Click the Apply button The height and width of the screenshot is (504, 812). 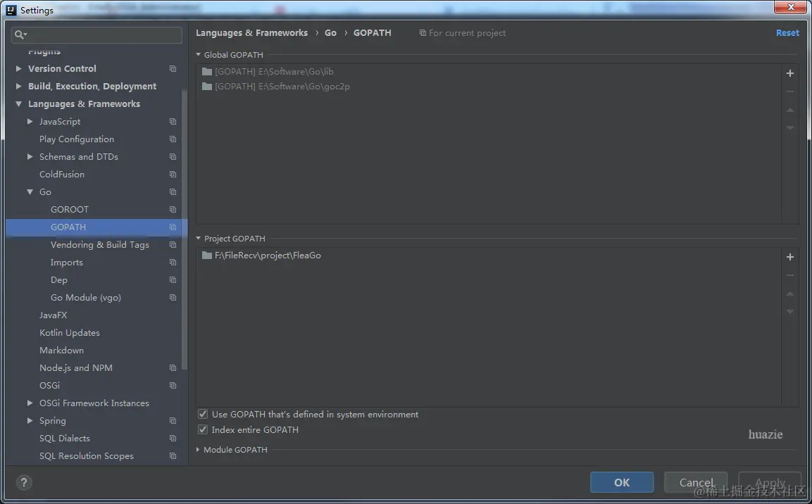coord(770,482)
